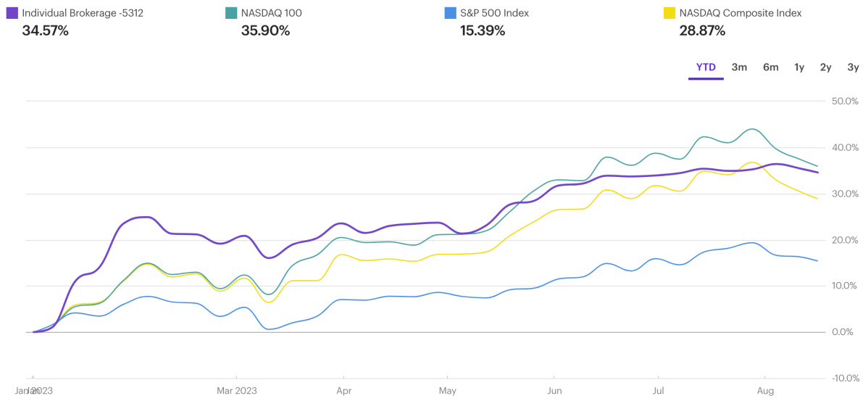The image size is (868, 401).
Task: Click the teal NASDAQ 100 legend swatch
Action: (230, 13)
